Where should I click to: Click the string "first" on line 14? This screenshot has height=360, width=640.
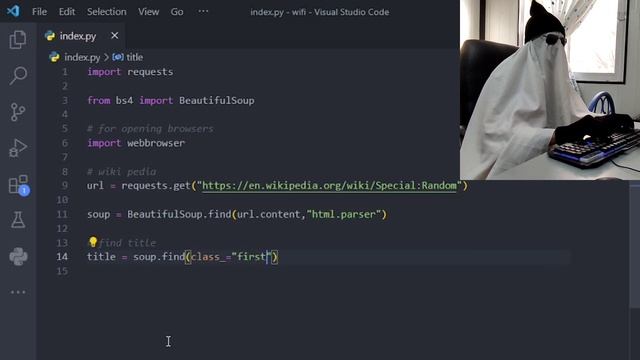tap(251, 257)
